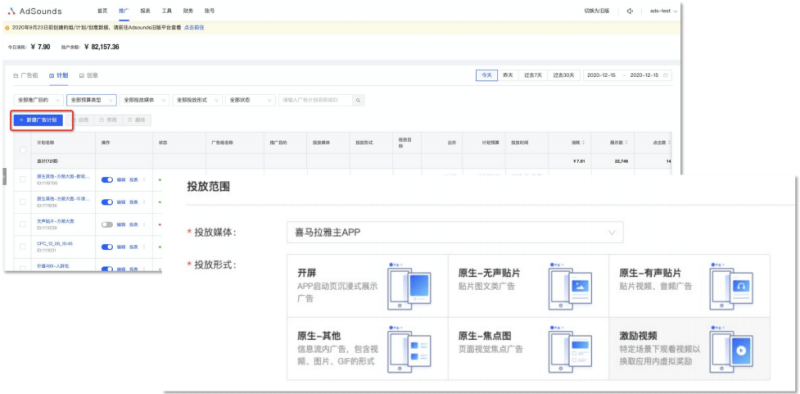The image size is (800, 394).
Task: Click the 点击前往 link in banner
Action: click(194, 28)
